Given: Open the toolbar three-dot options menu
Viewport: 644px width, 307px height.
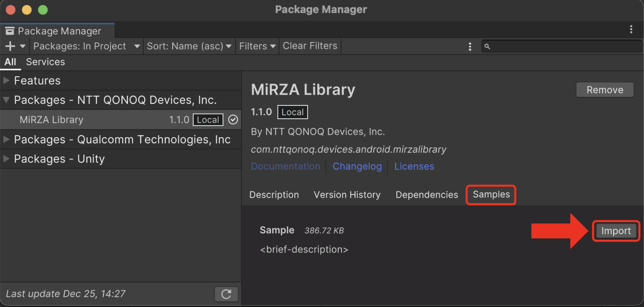Looking at the screenshot, I should (x=470, y=46).
